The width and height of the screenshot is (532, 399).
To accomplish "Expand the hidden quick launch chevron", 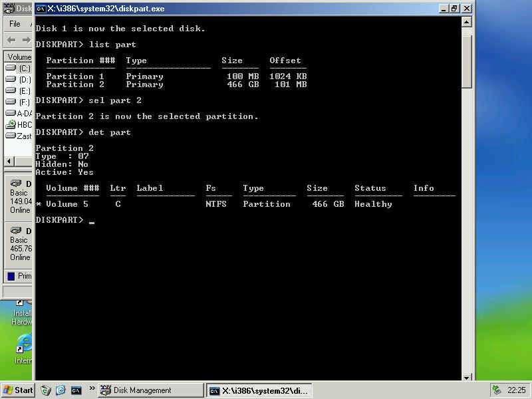I will tap(92, 390).
